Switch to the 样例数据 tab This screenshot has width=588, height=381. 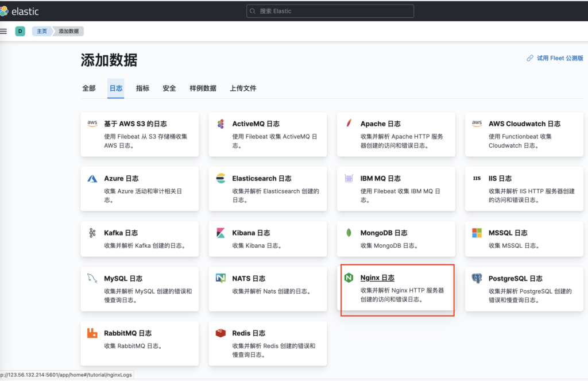[203, 88]
